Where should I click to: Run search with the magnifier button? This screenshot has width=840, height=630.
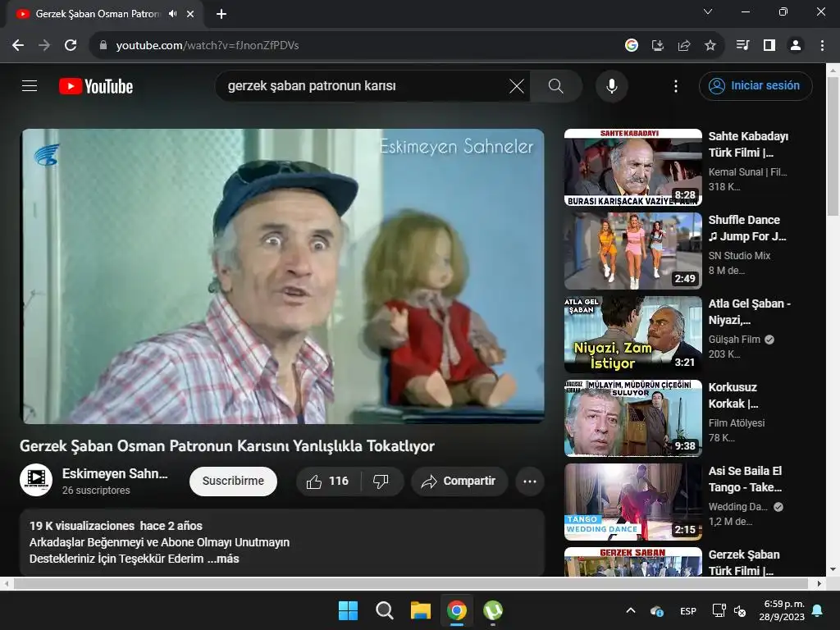click(555, 85)
